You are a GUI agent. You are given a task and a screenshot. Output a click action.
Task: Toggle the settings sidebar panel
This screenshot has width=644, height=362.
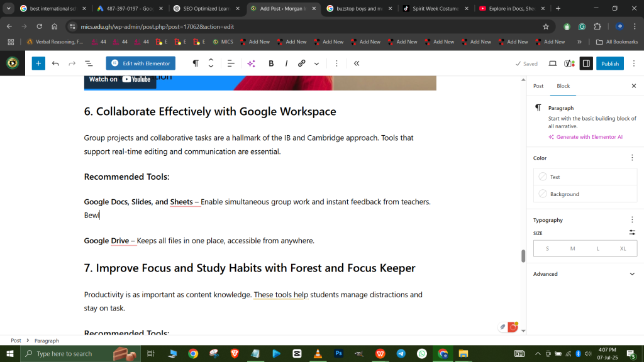(586, 63)
